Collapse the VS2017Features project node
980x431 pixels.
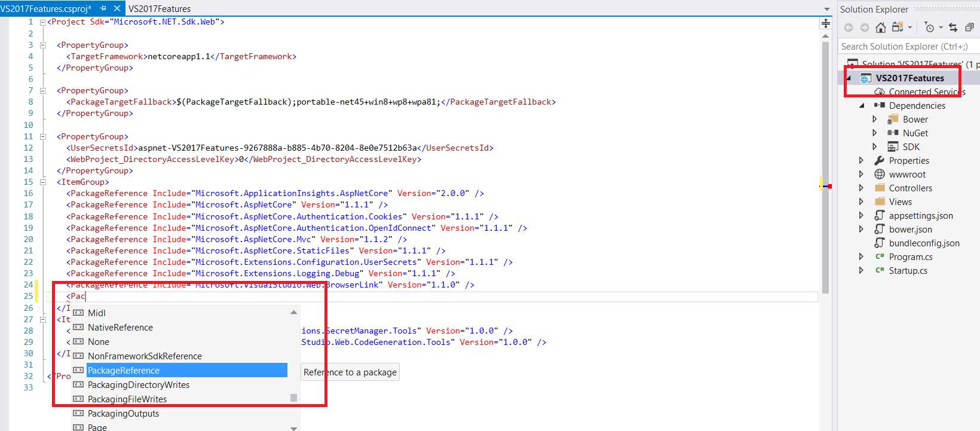(849, 78)
